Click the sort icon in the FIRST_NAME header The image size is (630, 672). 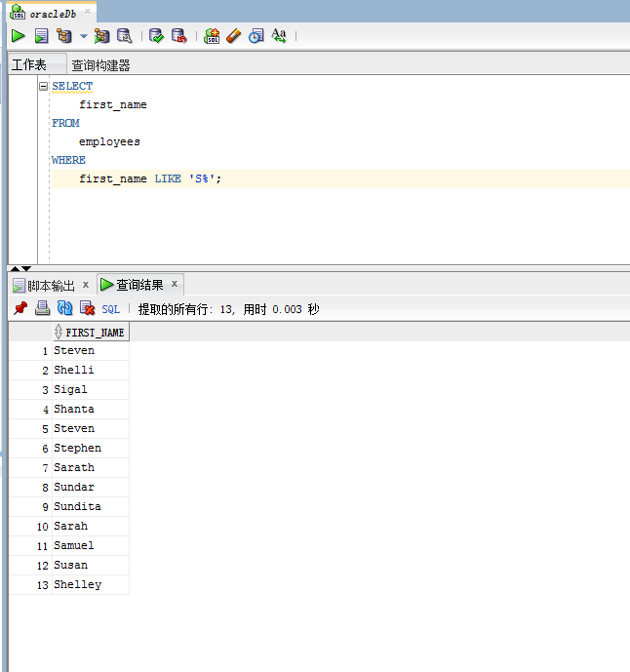[x=59, y=332]
